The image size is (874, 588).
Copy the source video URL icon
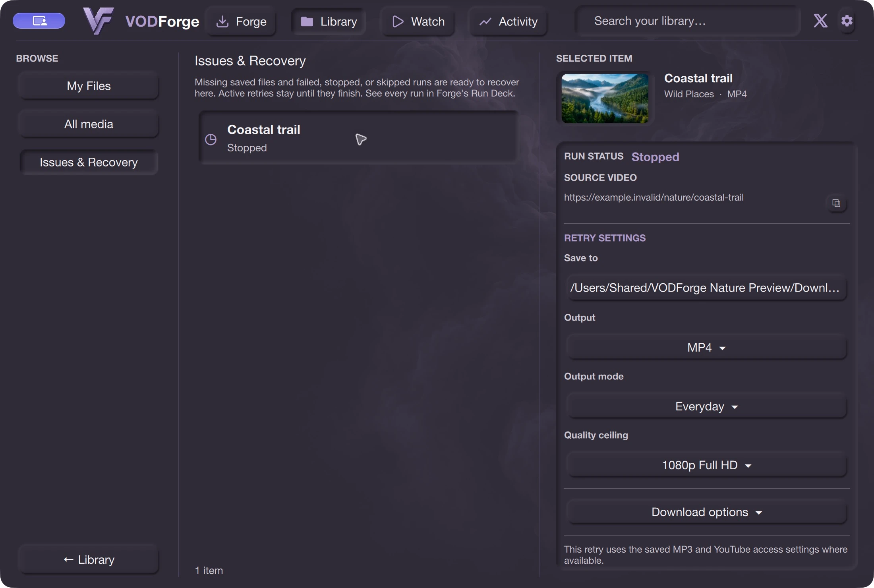pyautogui.click(x=836, y=203)
